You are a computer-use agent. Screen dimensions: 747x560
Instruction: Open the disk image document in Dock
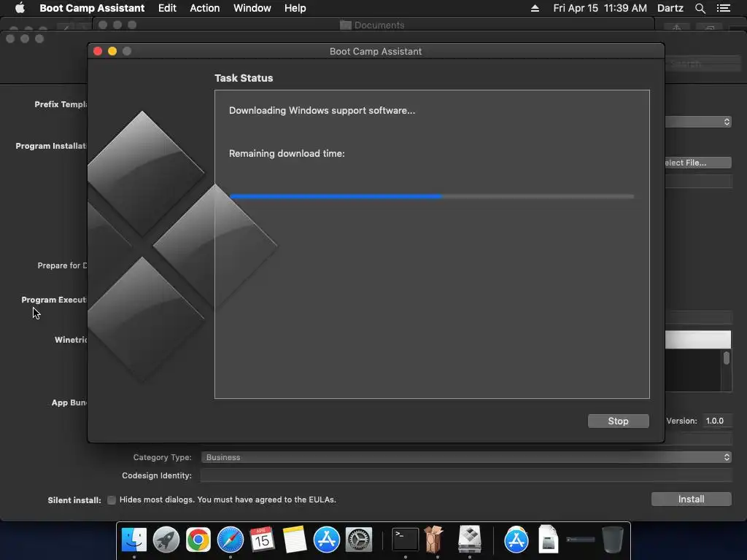(549, 540)
